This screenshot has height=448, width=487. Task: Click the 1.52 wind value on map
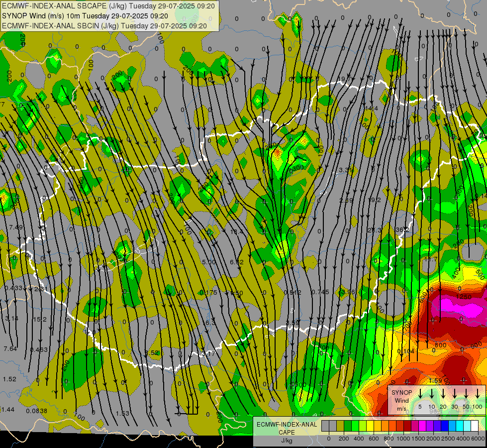point(9,379)
